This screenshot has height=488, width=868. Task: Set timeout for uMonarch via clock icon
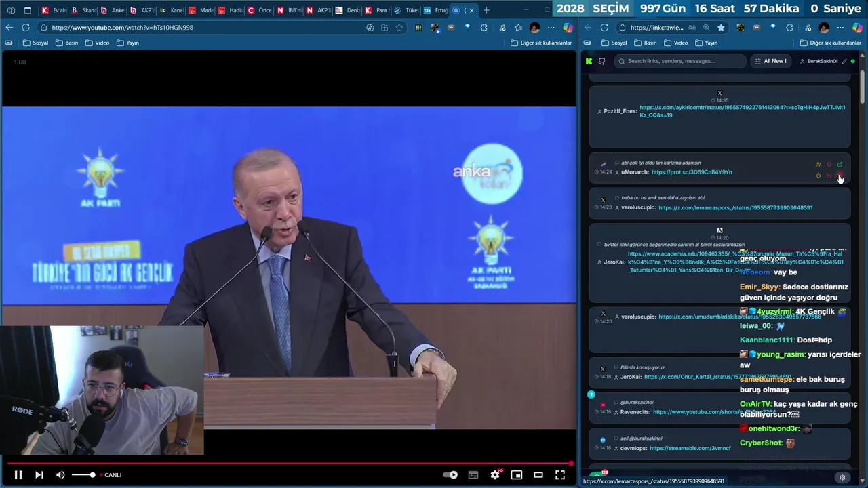pos(818,176)
